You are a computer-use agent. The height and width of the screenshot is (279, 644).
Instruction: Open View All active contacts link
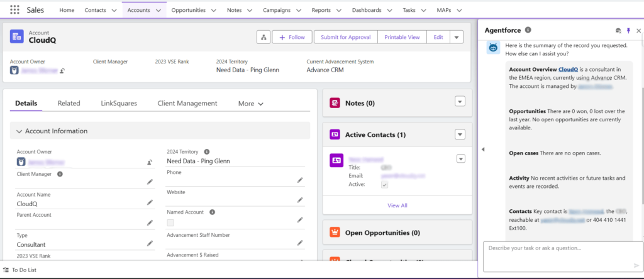coord(397,205)
